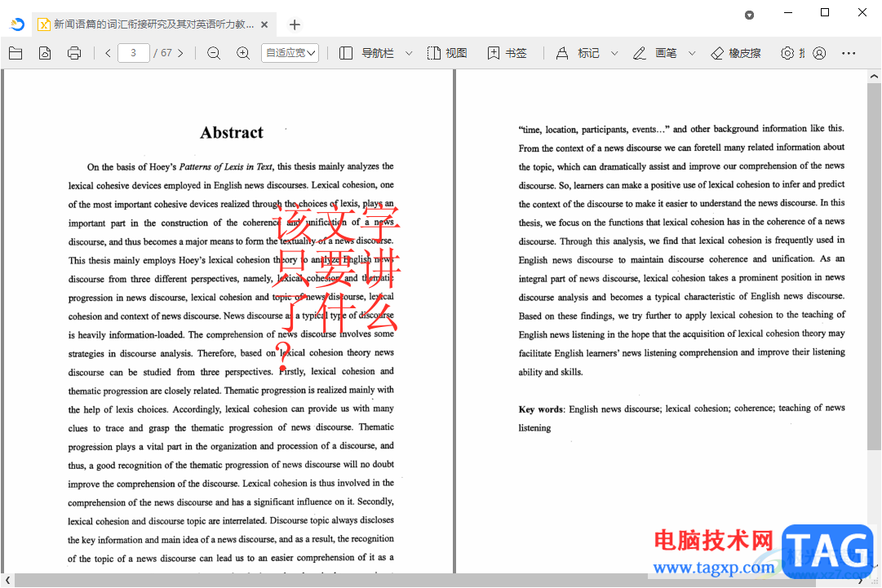This screenshot has width=882, height=588.
Task: Zoom in with the plus magnifier
Action: click(243, 53)
